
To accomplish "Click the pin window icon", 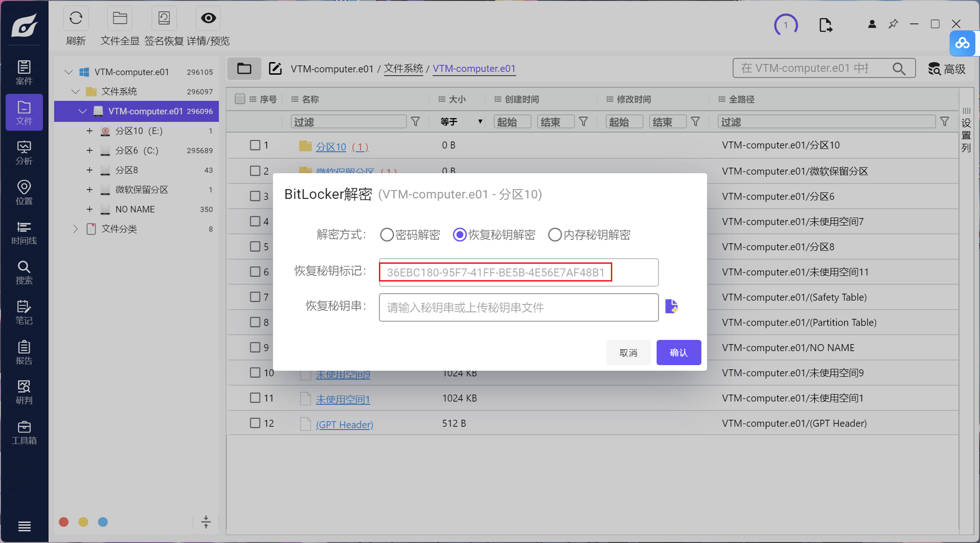I will pos(893,24).
